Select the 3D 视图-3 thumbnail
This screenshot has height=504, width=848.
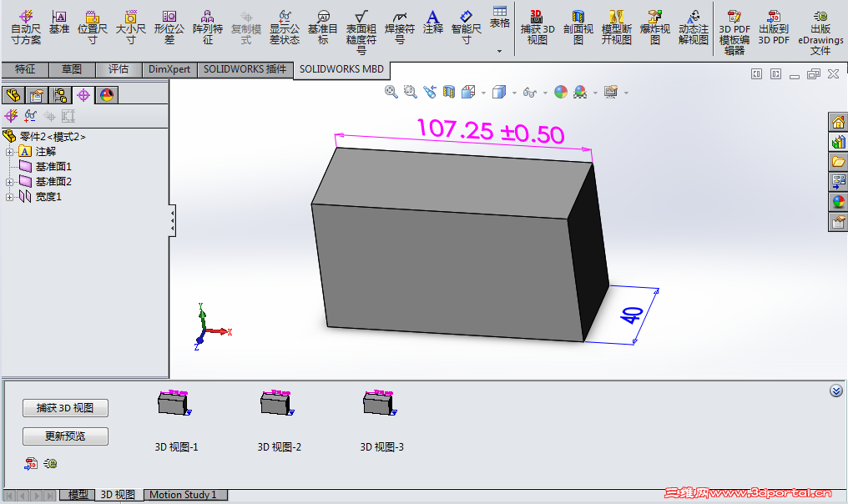point(381,403)
